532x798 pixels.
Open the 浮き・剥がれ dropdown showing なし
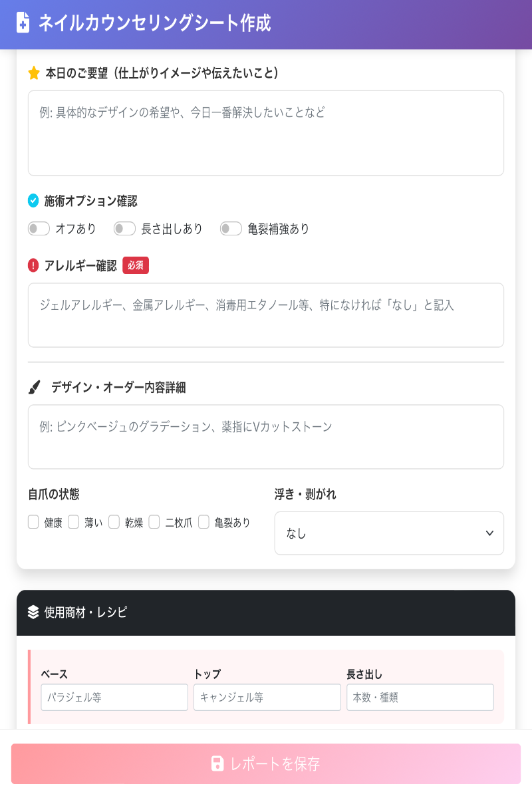tap(389, 533)
